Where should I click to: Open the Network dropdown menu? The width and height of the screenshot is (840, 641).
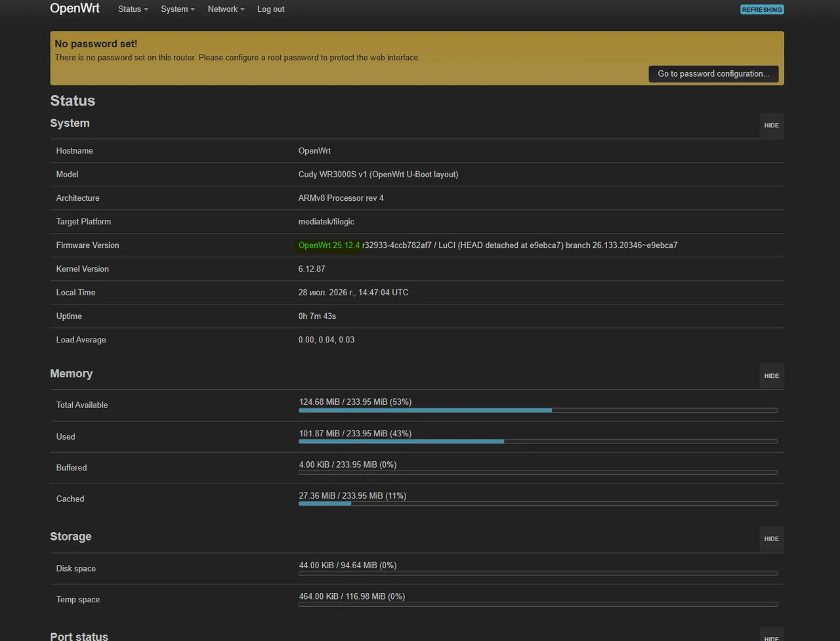click(226, 9)
